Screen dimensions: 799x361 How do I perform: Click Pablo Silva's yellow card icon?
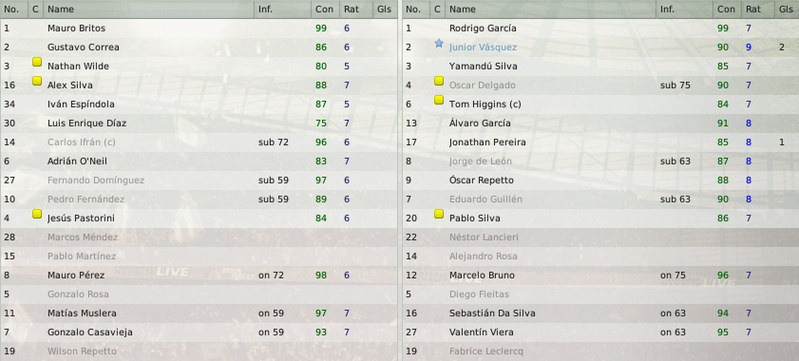coord(439,214)
